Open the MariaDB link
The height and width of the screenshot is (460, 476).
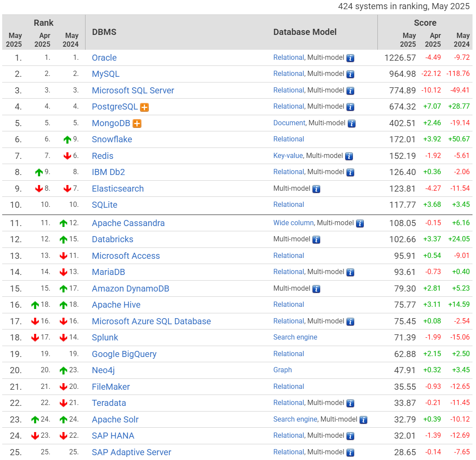(x=108, y=272)
